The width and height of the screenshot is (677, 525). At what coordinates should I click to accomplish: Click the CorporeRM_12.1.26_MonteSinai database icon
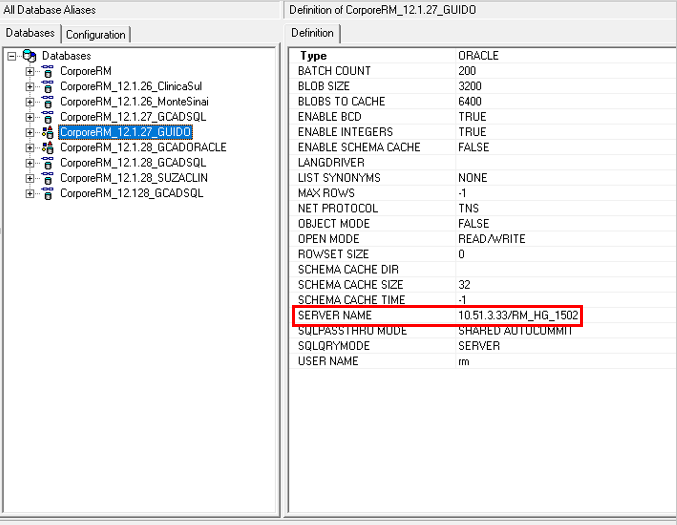47,102
